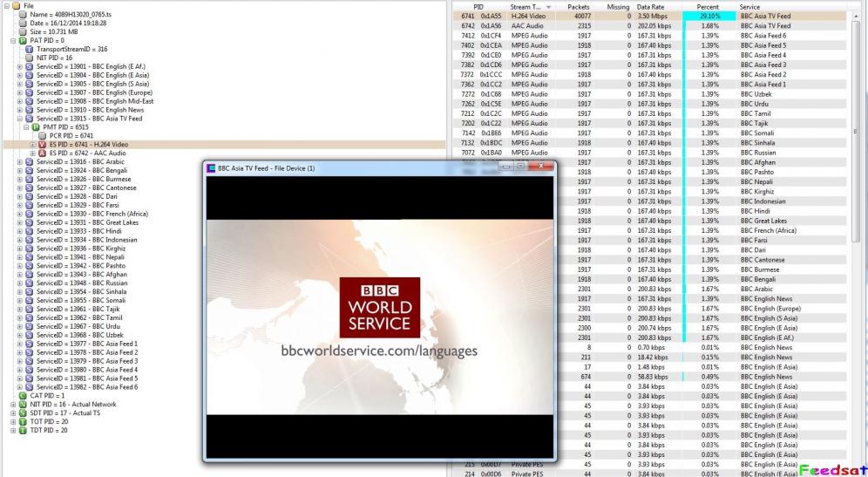Expand ES PID 6742 AAC Audio node

pyautogui.click(x=32, y=153)
